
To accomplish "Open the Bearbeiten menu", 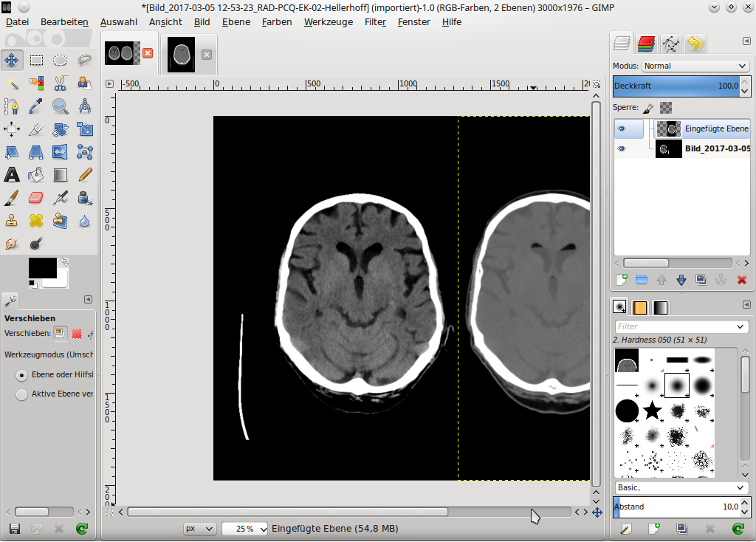I will pyautogui.click(x=64, y=22).
